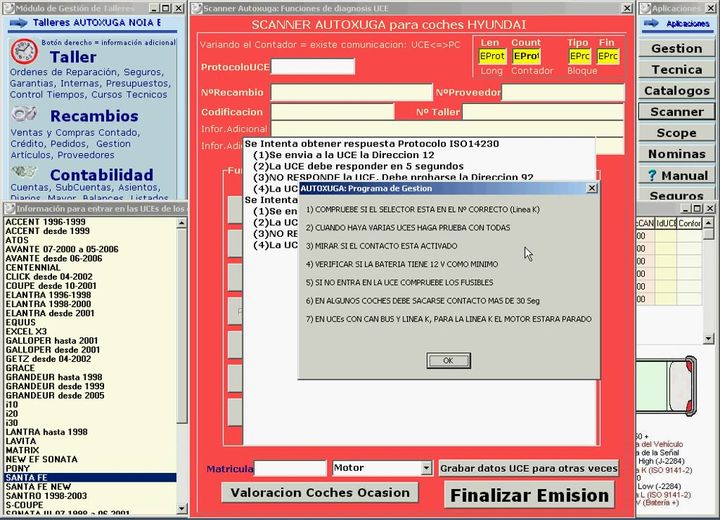Select ELANTRA 1998-2000
This screenshot has width=720, height=520.
coord(90,304)
